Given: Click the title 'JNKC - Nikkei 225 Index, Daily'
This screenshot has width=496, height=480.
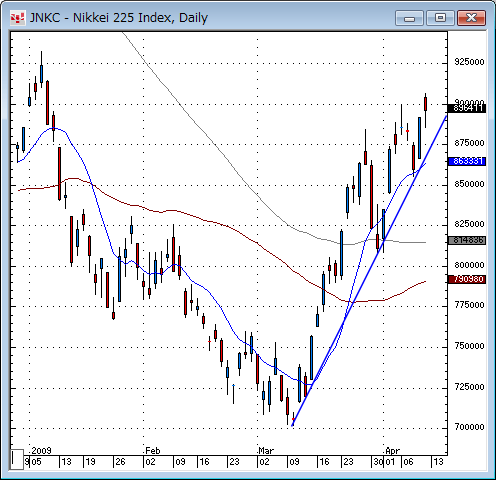Looking at the screenshot, I should [119, 18].
